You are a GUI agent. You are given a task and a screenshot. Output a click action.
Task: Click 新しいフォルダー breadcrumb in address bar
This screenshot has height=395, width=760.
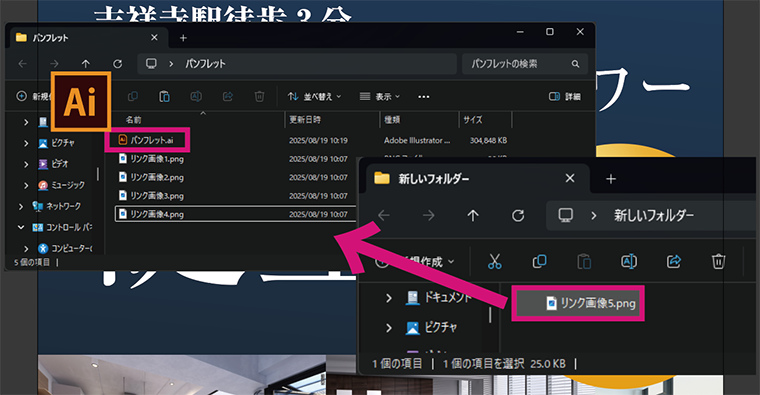[x=654, y=215]
